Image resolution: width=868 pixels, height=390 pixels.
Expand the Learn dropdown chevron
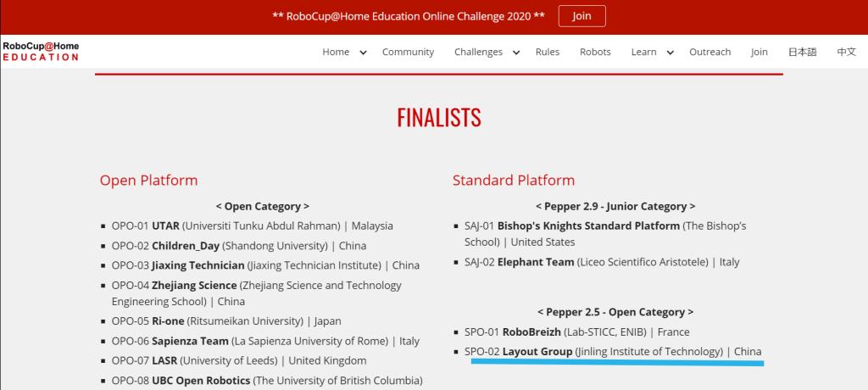tap(670, 53)
